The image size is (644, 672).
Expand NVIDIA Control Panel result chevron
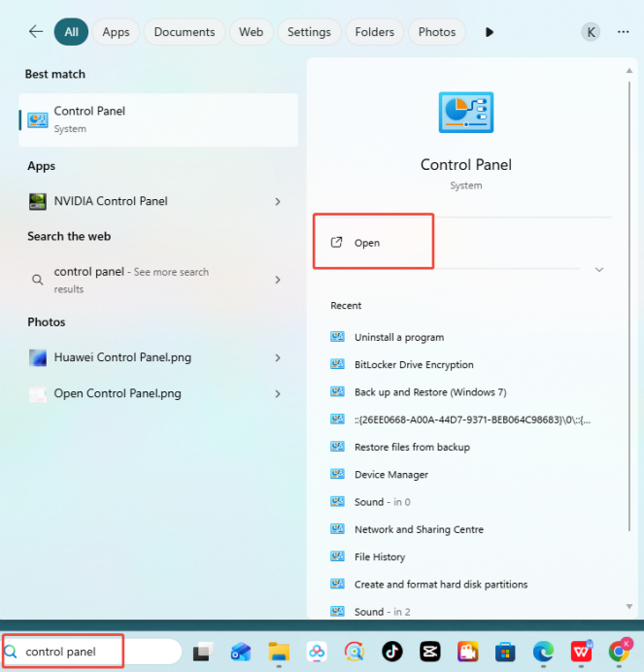click(278, 202)
